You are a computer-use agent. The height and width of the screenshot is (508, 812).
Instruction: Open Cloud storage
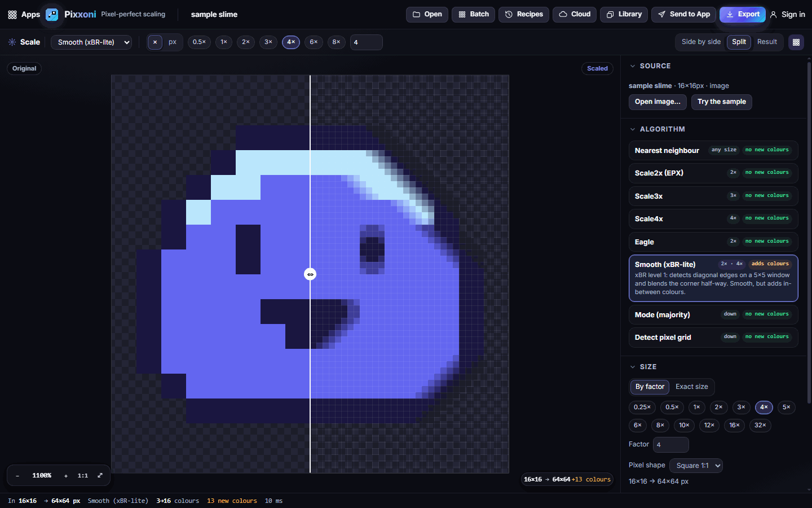(x=575, y=14)
